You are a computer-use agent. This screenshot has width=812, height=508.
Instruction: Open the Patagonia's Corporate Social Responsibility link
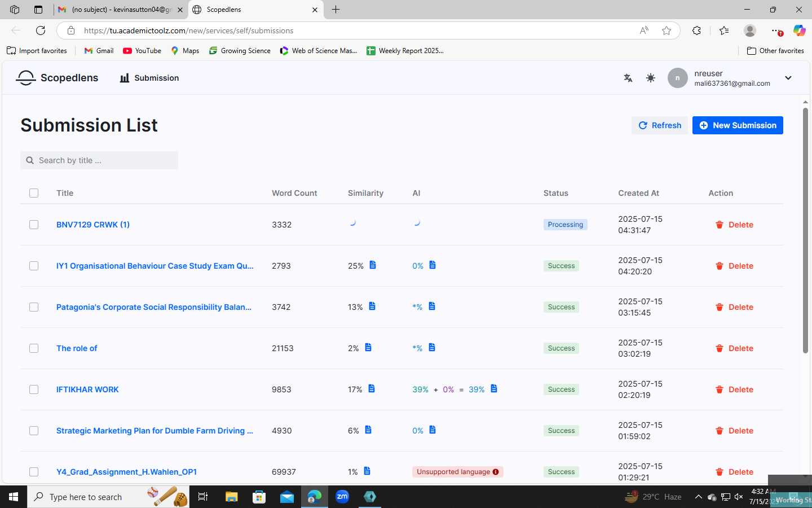pyautogui.click(x=154, y=307)
